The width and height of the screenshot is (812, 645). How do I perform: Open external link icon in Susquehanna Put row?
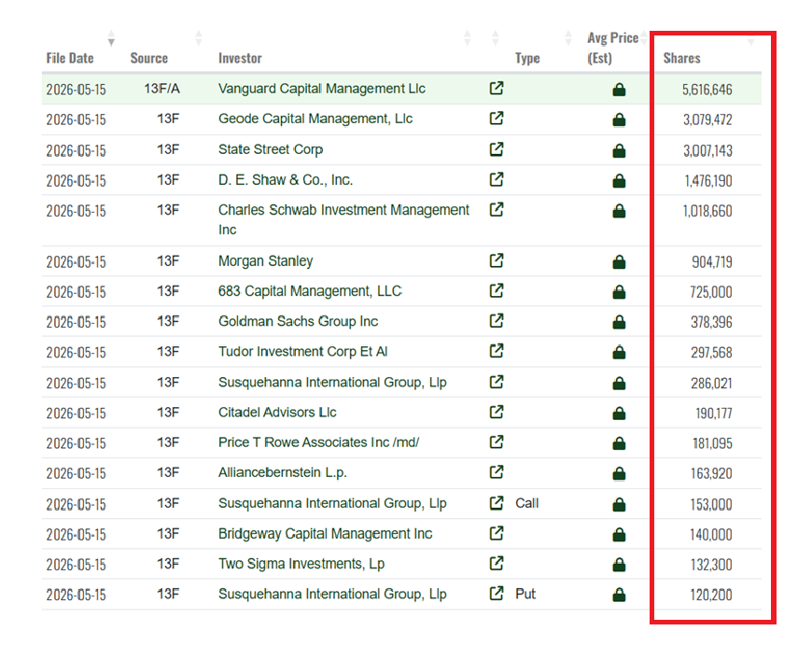coord(497,593)
